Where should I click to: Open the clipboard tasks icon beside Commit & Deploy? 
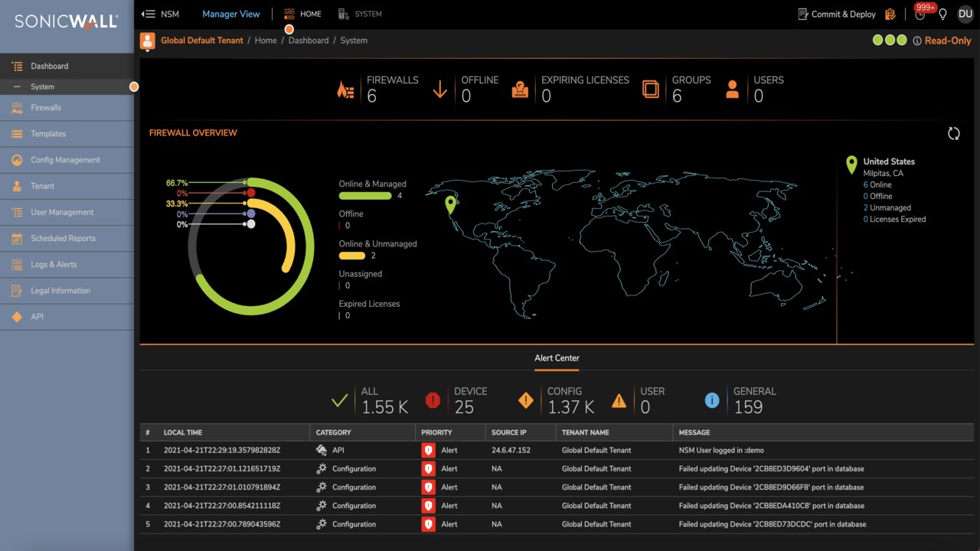(890, 14)
